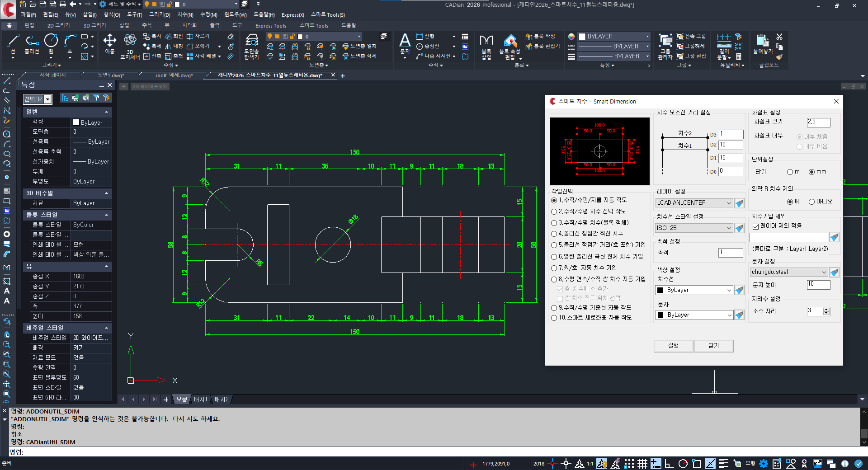This screenshot has height=470, width=868.
Task: Click the 실행 button
Action: (x=673, y=346)
